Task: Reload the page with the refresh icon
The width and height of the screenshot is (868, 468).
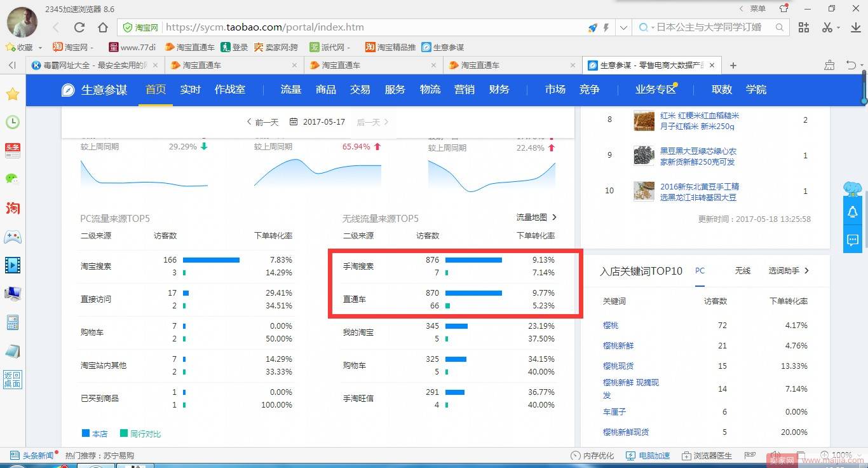Action: [79, 27]
